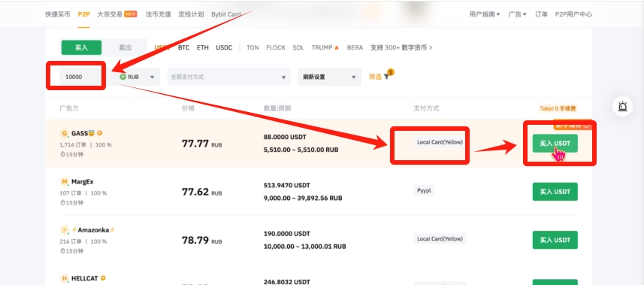Click the TRUMP flame icon
This screenshot has width=644, height=285.
pos(337,47)
